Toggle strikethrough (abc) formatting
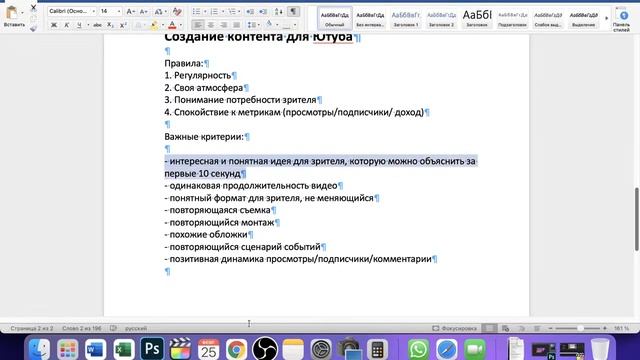The height and width of the screenshot is (360, 640). click(x=97, y=25)
